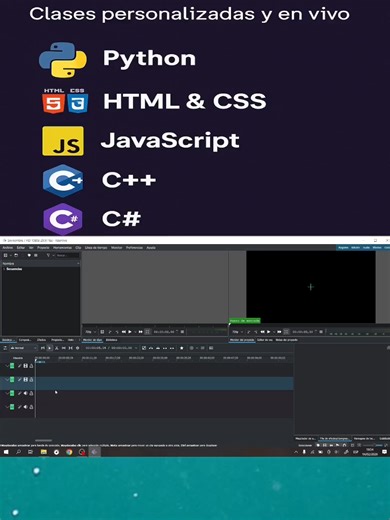Screen dimensions: 390x520
Task: Open the project monitor zoom dropdown
Action: (x=237, y=332)
